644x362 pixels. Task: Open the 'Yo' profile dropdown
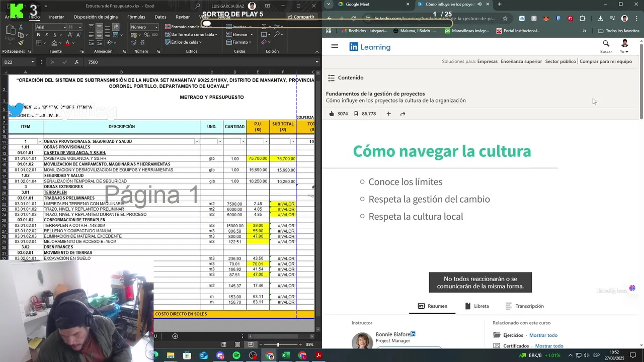pos(624,46)
